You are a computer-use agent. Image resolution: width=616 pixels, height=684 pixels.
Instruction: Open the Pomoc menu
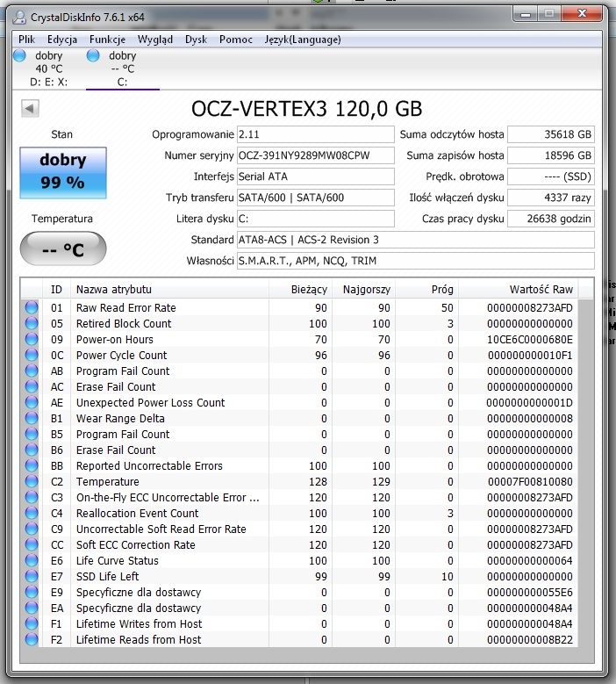pos(236,40)
